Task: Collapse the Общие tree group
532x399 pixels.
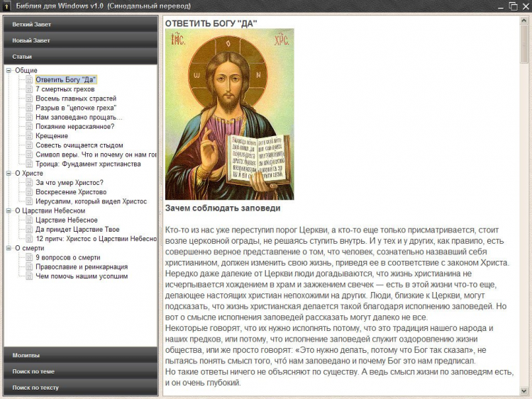Action: [x=9, y=70]
